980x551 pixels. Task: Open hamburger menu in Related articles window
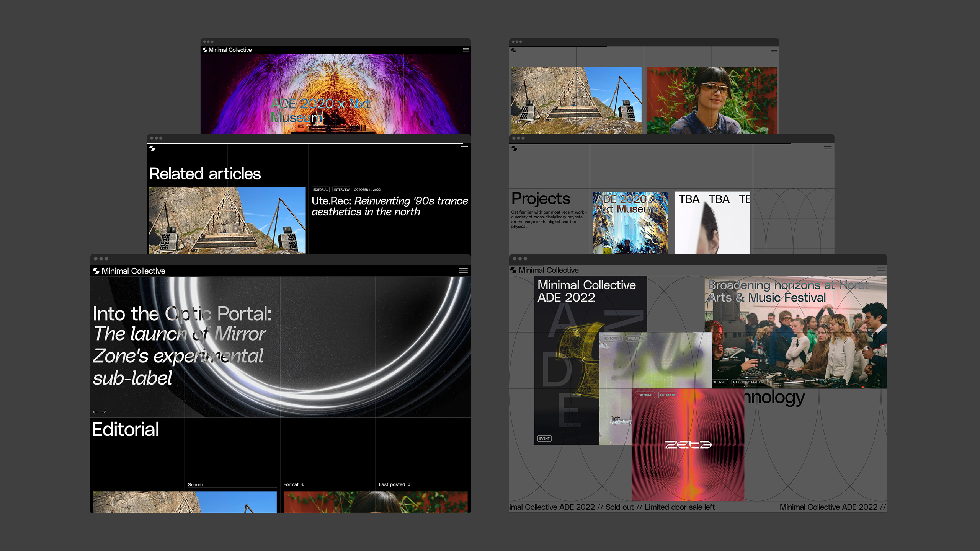[464, 148]
